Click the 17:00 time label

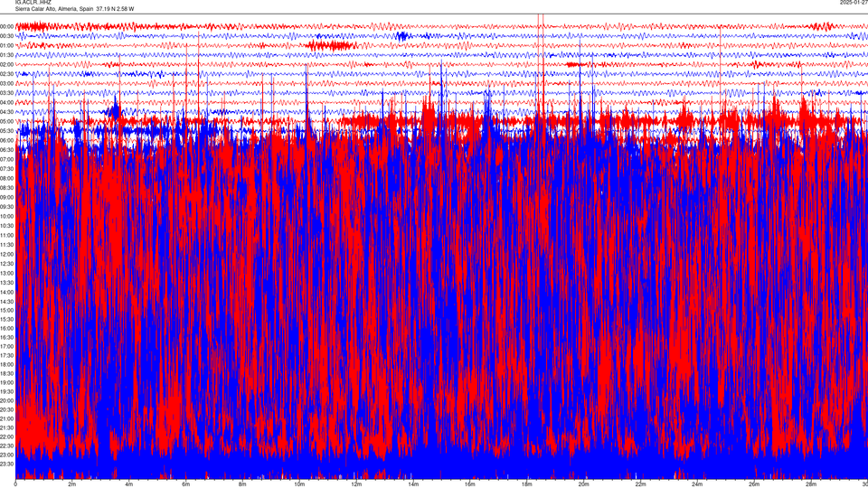pyautogui.click(x=7, y=346)
